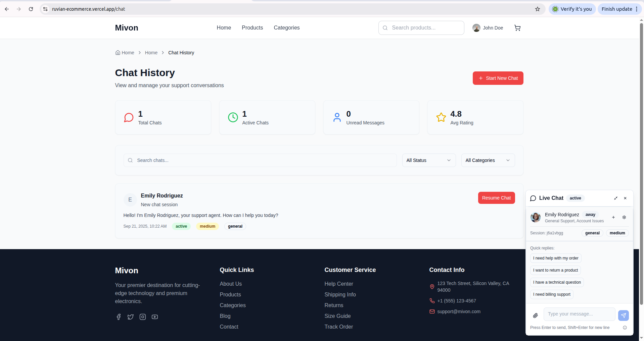The height and width of the screenshot is (341, 644).
Task: Open the shopping cart icon
Action: (x=517, y=28)
